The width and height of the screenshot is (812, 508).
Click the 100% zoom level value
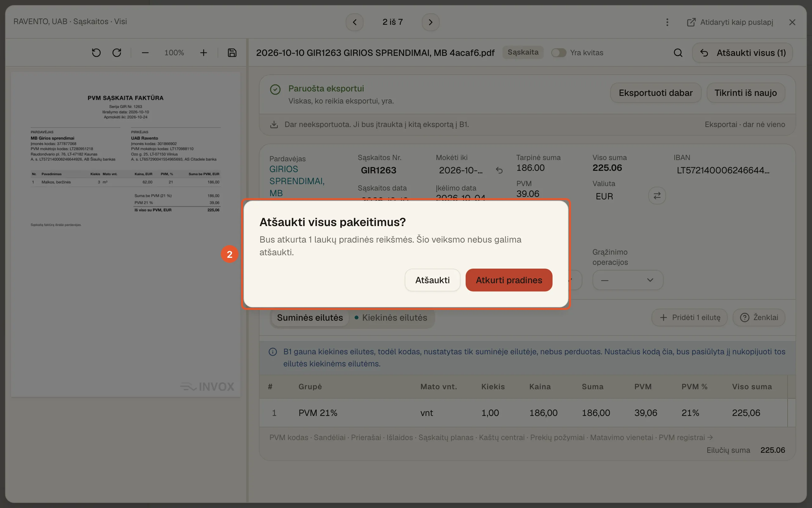click(x=174, y=53)
